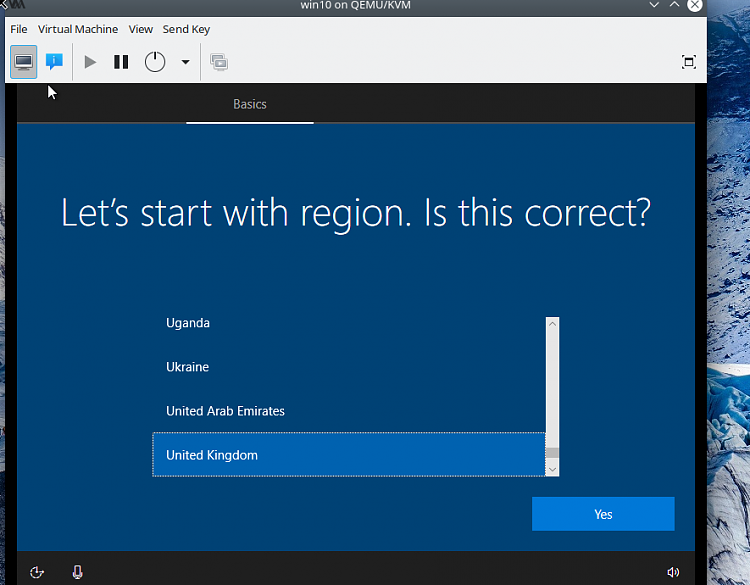The image size is (750, 585).
Task: Click the Shut down power icon
Action: click(x=155, y=62)
